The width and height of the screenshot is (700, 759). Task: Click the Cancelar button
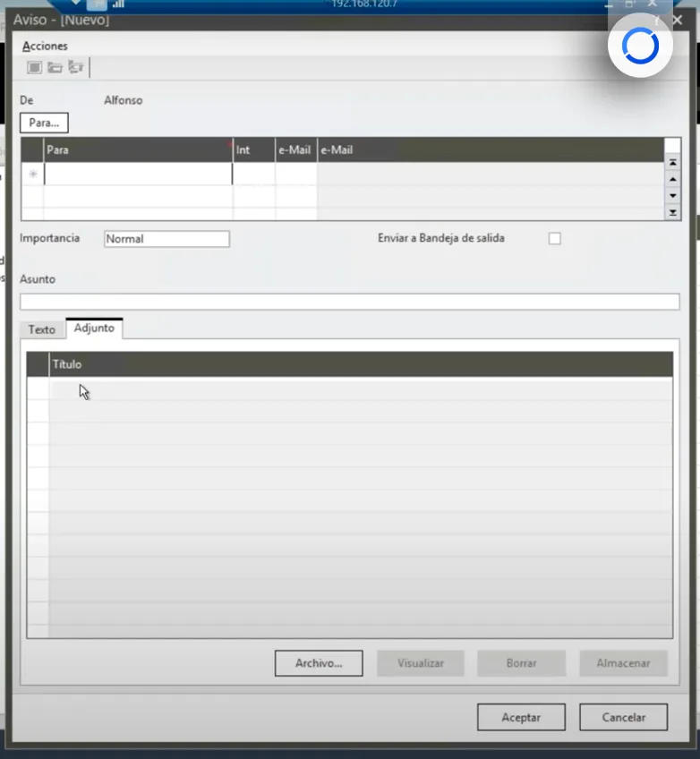624,717
